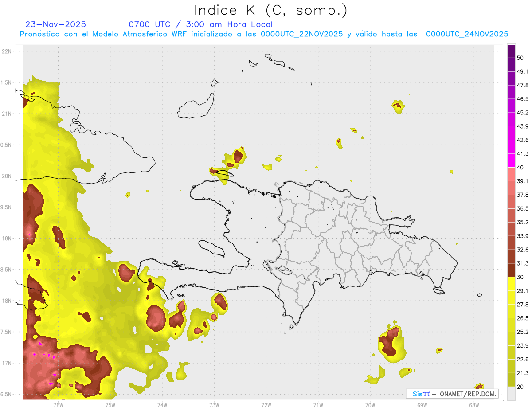Click the initialization time "0000UTC_22NOV2025"

click(301, 34)
